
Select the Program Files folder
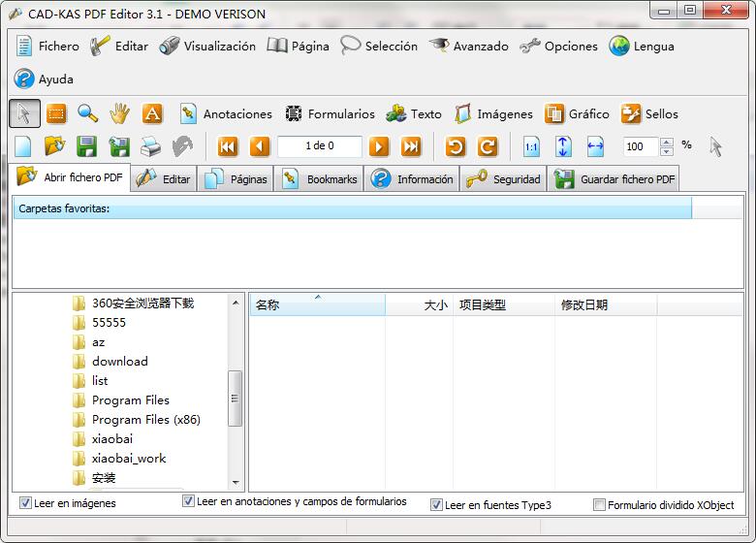coord(130,400)
